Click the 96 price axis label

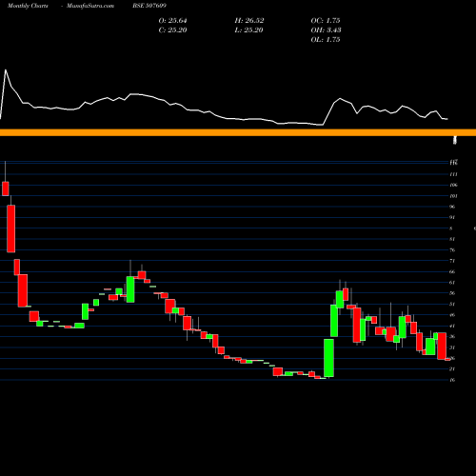[x=452, y=207]
